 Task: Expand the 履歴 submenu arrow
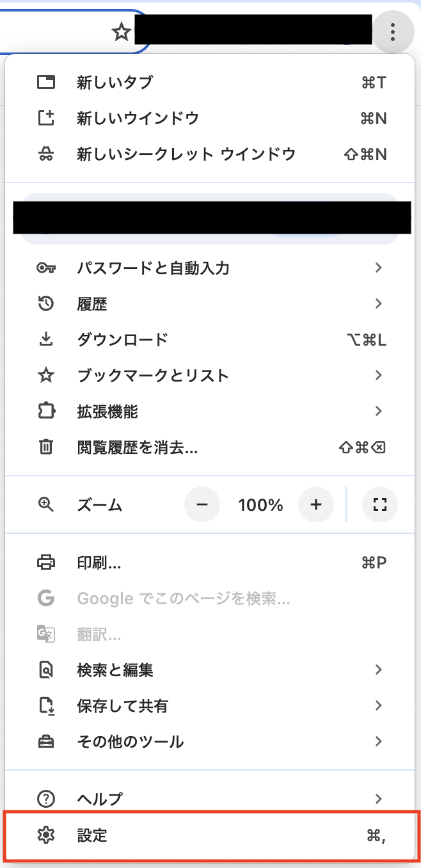coord(379,303)
